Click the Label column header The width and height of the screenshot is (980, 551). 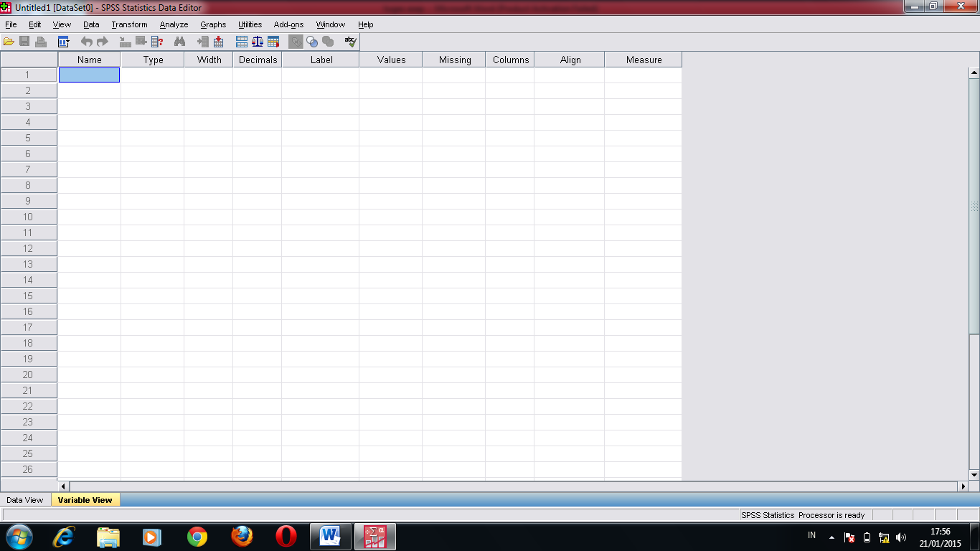pos(321,60)
